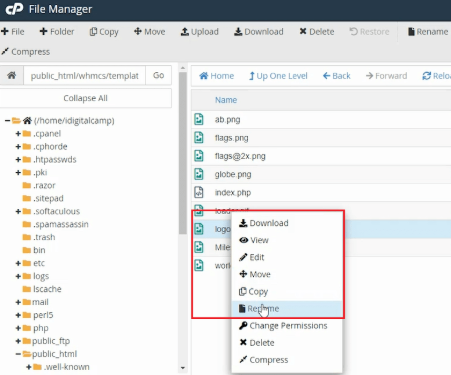
Task: Click the toolbar Download button
Action: pyautogui.click(x=259, y=32)
